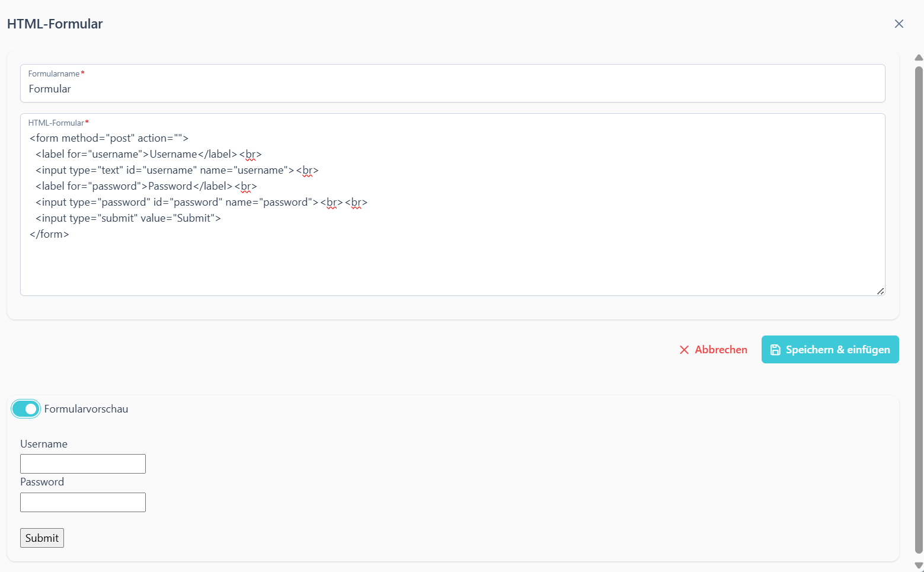The height and width of the screenshot is (572, 924).
Task: Click the Username preview text field
Action: coord(83,464)
